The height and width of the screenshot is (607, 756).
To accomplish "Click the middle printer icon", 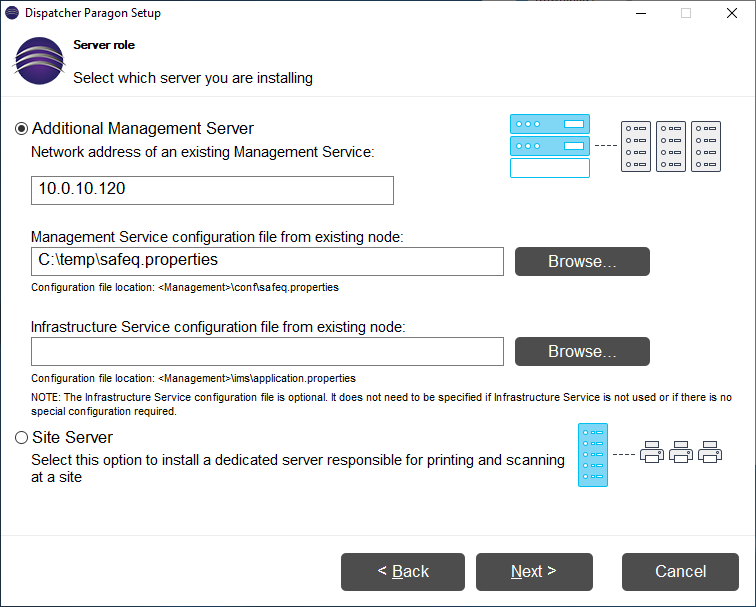I will [681, 451].
